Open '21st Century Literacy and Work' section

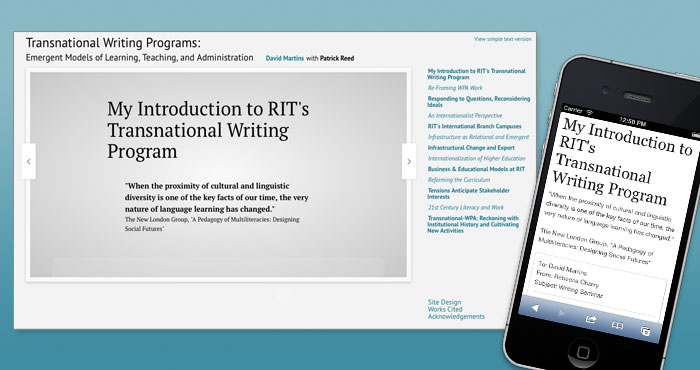click(x=466, y=208)
